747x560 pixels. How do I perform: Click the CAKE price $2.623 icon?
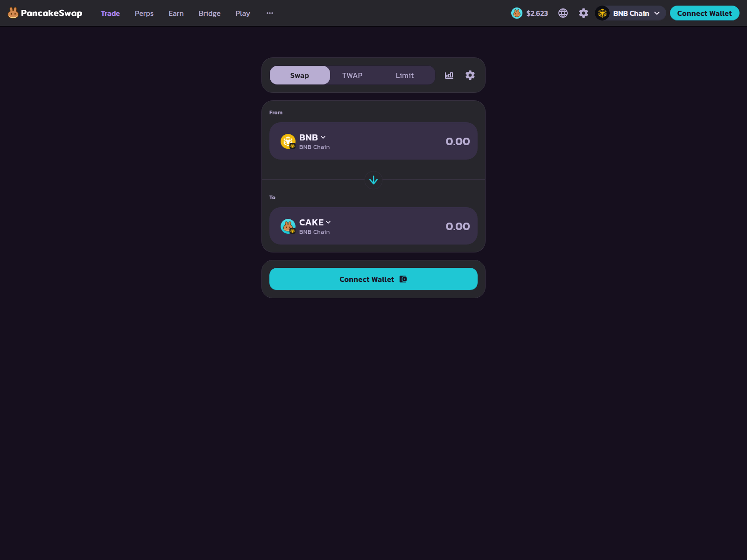[x=517, y=13]
